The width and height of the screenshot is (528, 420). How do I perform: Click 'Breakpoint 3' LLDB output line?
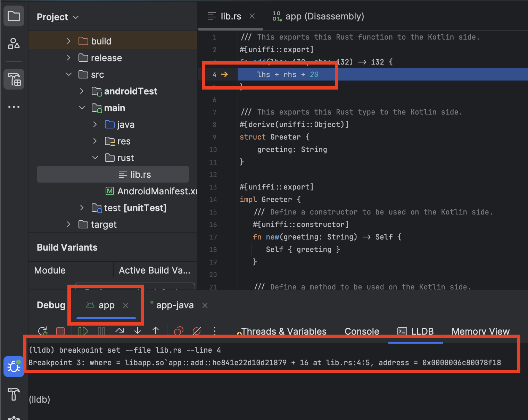(x=265, y=363)
